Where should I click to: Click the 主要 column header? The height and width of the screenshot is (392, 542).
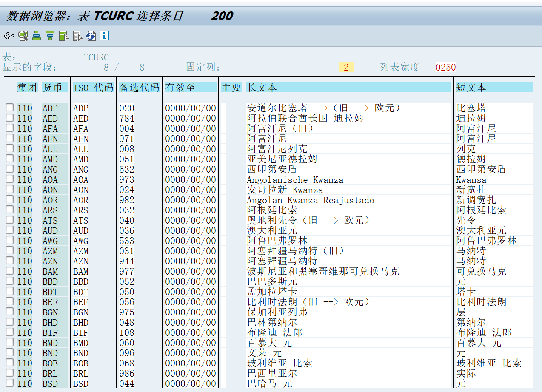coord(231,88)
